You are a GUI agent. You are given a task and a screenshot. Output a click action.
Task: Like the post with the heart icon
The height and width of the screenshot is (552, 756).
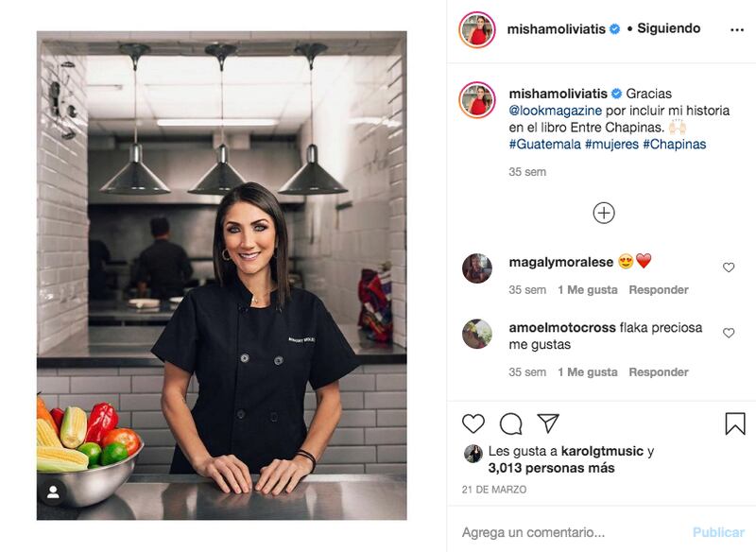pos(473,423)
